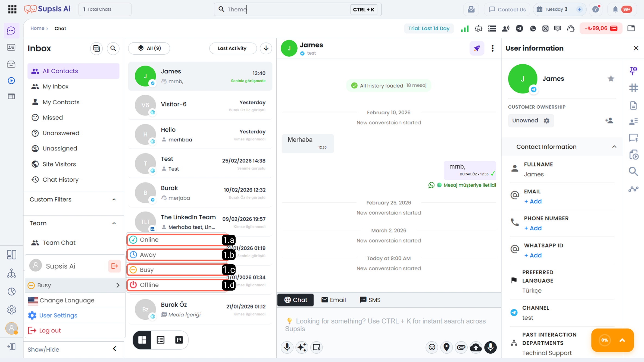
Task: Click the logout icon next to Supsis Ai
Action: 114,266
